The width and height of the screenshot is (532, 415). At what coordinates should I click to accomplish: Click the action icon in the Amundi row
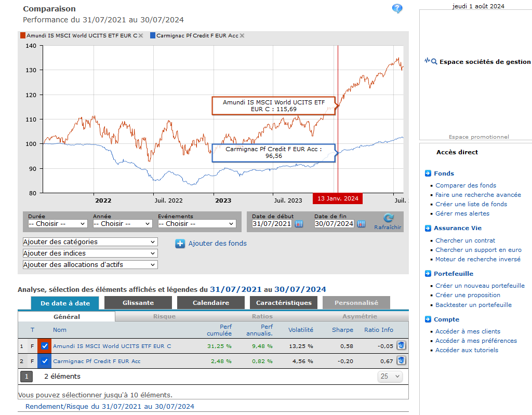(x=401, y=345)
